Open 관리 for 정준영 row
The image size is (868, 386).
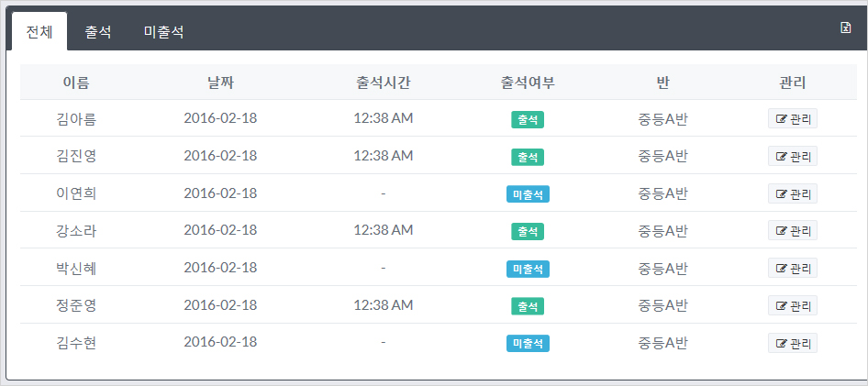pyautogui.click(x=793, y=305)
